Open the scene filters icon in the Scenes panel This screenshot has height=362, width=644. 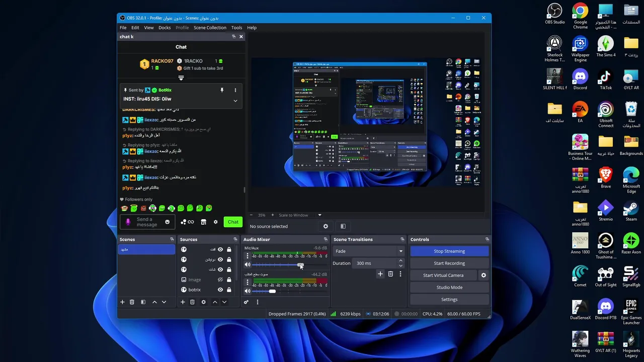143,302
